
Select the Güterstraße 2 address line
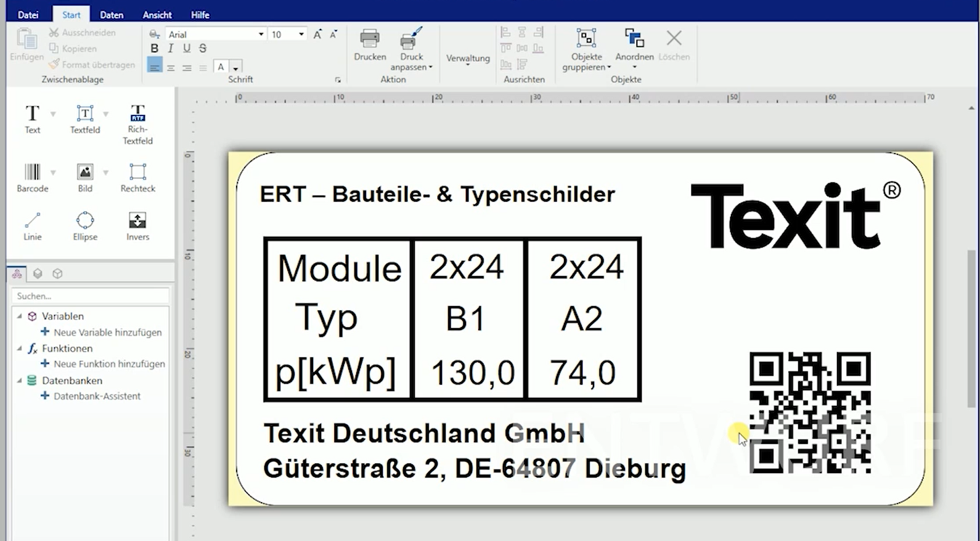[475, 469]
